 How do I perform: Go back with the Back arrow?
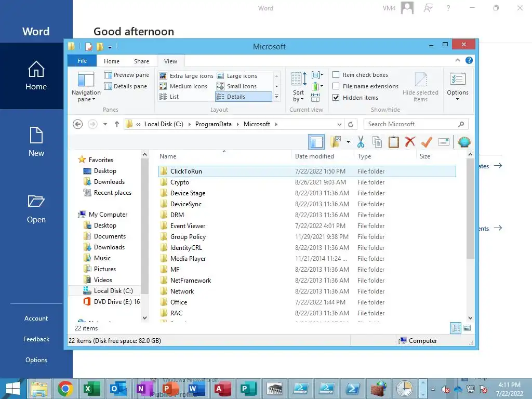(78, 124)
